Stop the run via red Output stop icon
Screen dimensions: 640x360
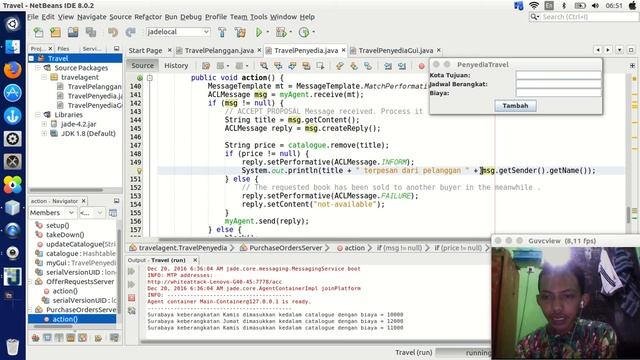(x=131, y=298)
